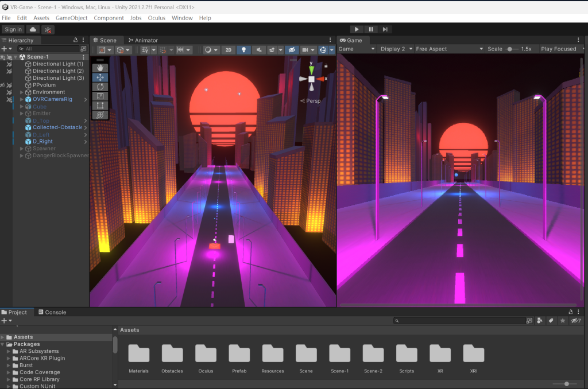588x389 pixels.
Task: Open the Display 2 dropdown
Action: [394, 49]
